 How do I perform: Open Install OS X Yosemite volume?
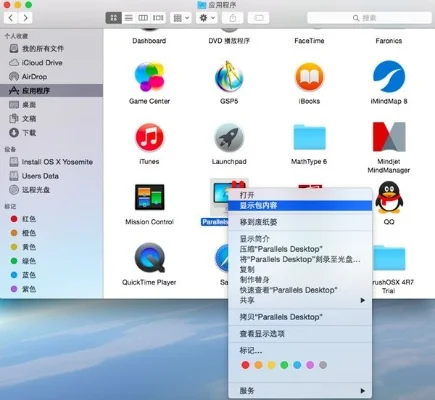pos(51,162)
